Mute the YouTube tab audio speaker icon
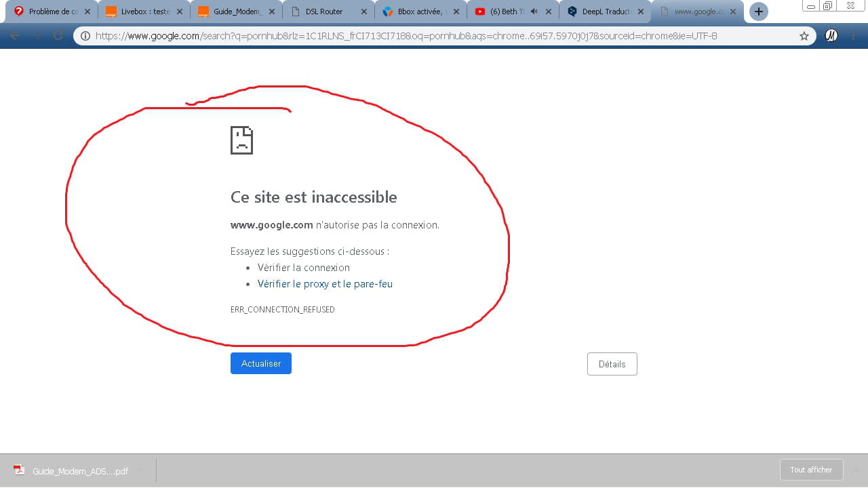 click(534, 12)
